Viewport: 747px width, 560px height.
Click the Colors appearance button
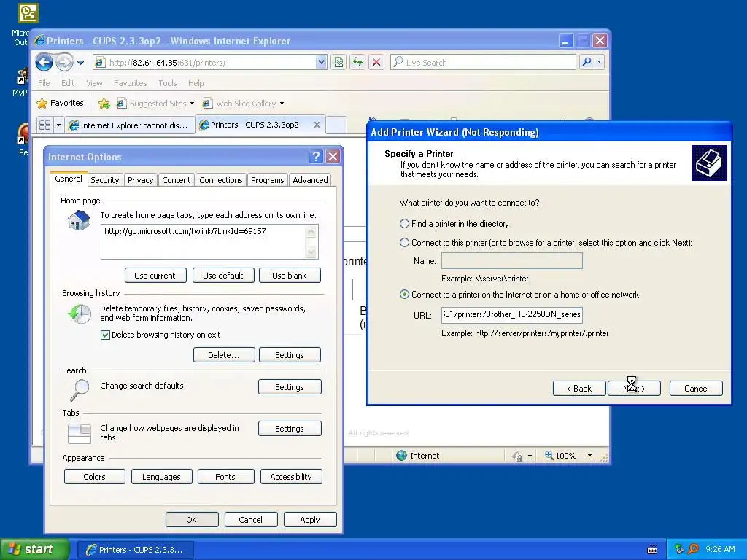(x=94, y=477)
